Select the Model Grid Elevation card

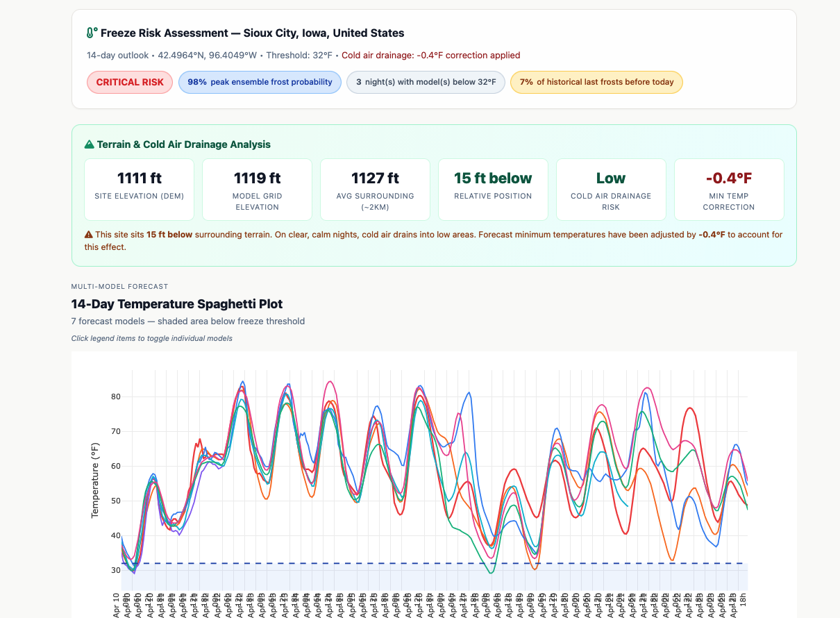257,189
